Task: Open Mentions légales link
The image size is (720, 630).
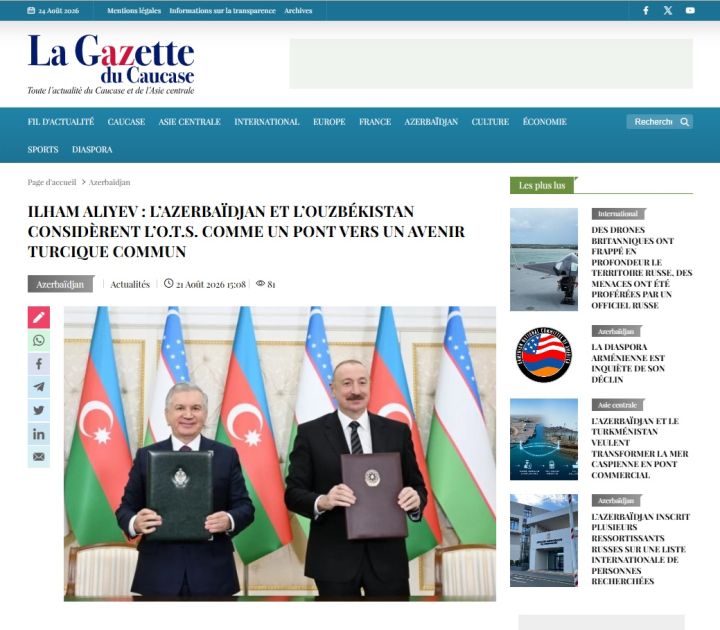Action: pyautogui.click(x=134, y=11)
